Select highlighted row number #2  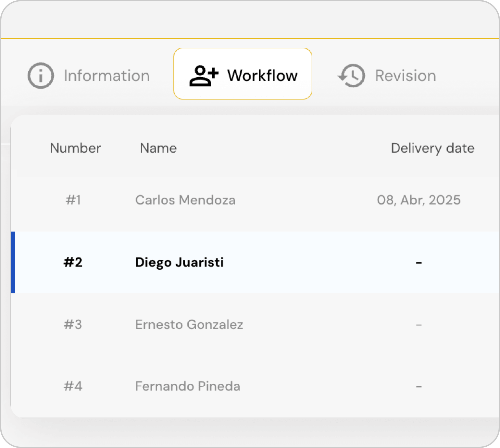[73, 262]
